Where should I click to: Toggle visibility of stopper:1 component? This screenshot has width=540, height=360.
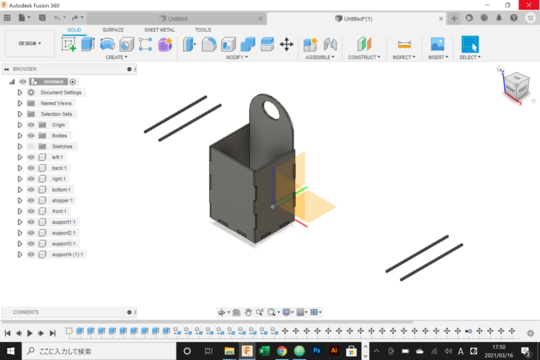pos(31,200)
